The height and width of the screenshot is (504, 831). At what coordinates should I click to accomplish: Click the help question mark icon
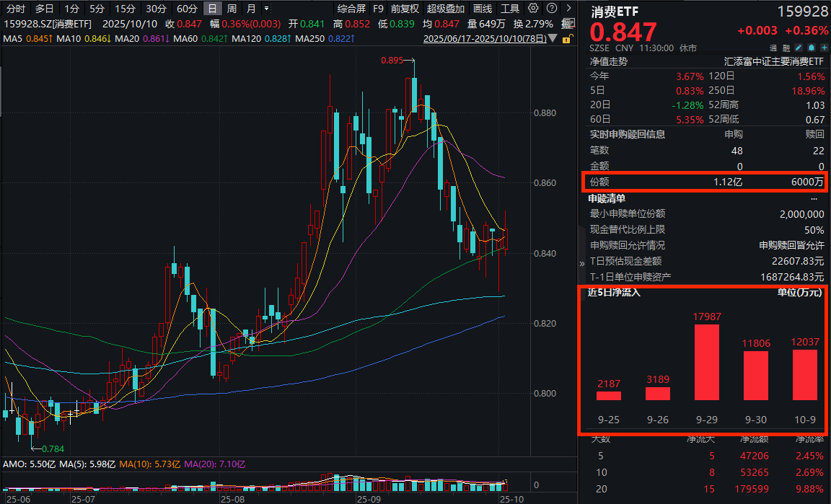551,7
